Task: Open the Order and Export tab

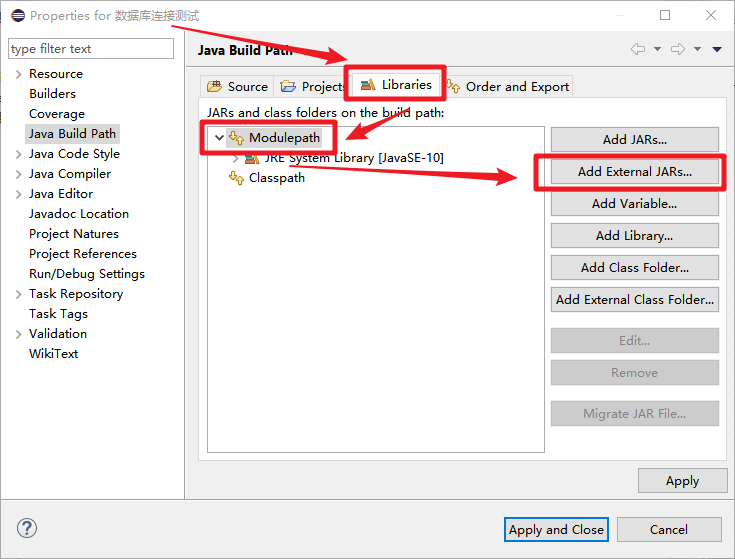Action: [x=509, y=86]
